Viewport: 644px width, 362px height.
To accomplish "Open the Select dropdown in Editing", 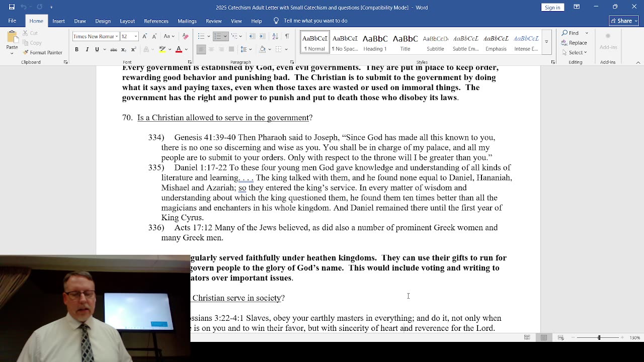I will [x=574, y=52].
